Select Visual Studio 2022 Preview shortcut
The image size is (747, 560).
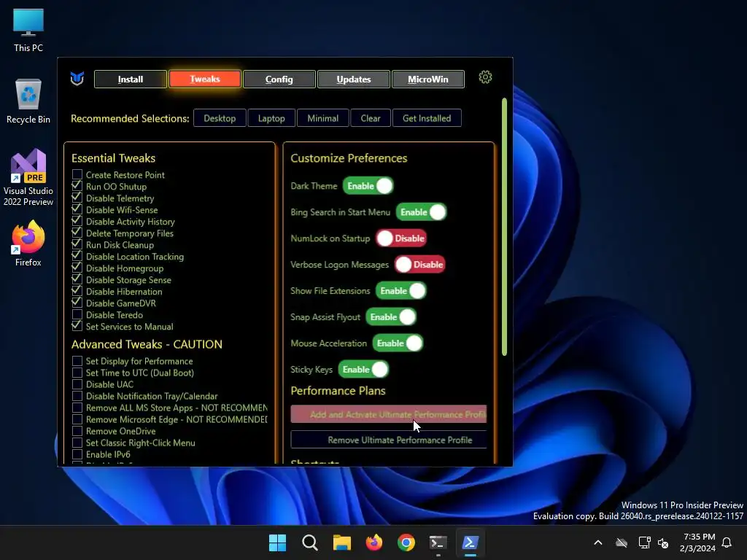coord(28,178)
